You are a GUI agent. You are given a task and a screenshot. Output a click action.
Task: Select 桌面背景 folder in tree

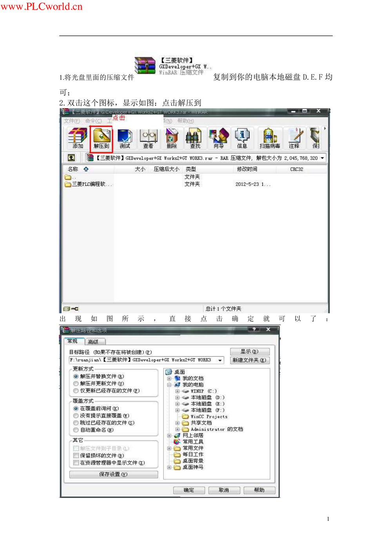click(193, 461)
